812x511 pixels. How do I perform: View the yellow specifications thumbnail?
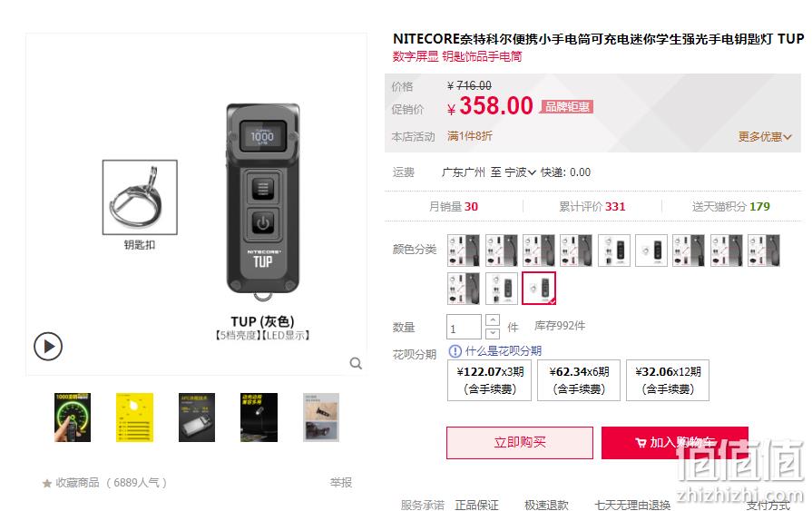(x=134, y=418)
